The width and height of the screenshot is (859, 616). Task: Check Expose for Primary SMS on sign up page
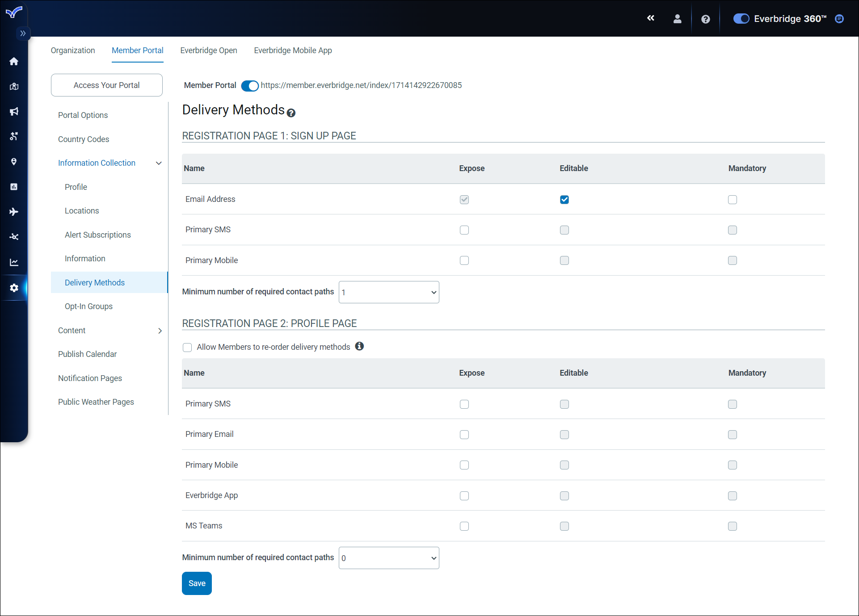pos(464,230)
